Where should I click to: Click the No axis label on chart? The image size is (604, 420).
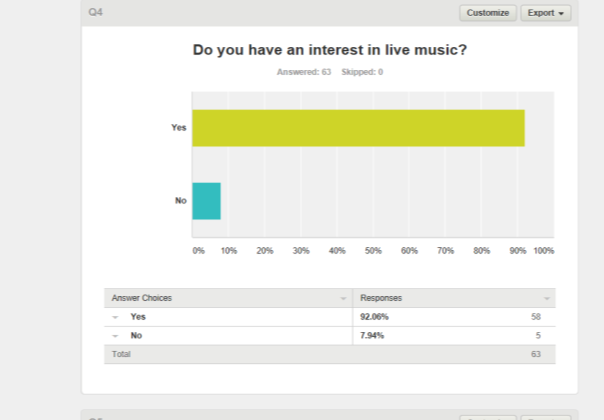(181, 200)
